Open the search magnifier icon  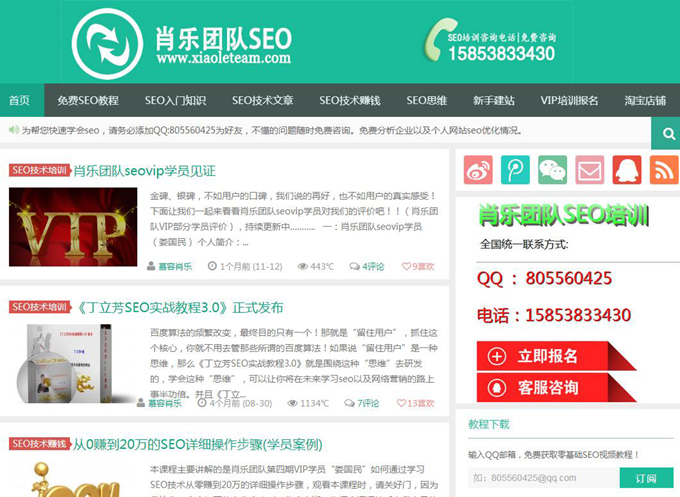[668, 134]
